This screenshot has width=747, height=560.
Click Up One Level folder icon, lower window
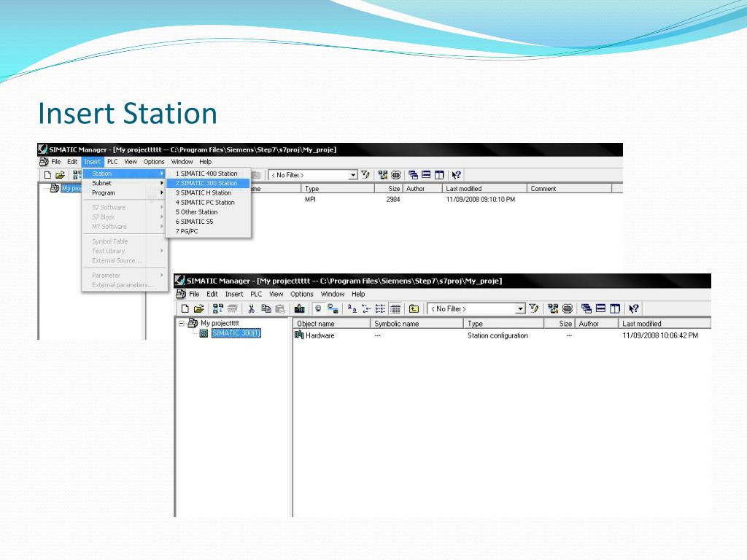[414, 308]
